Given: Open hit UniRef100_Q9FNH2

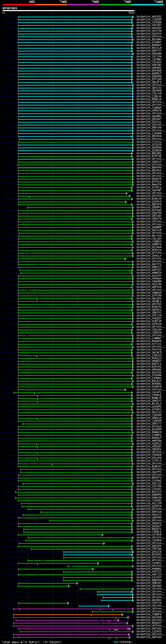Looking at the screenshot, I should coord(149,68).
